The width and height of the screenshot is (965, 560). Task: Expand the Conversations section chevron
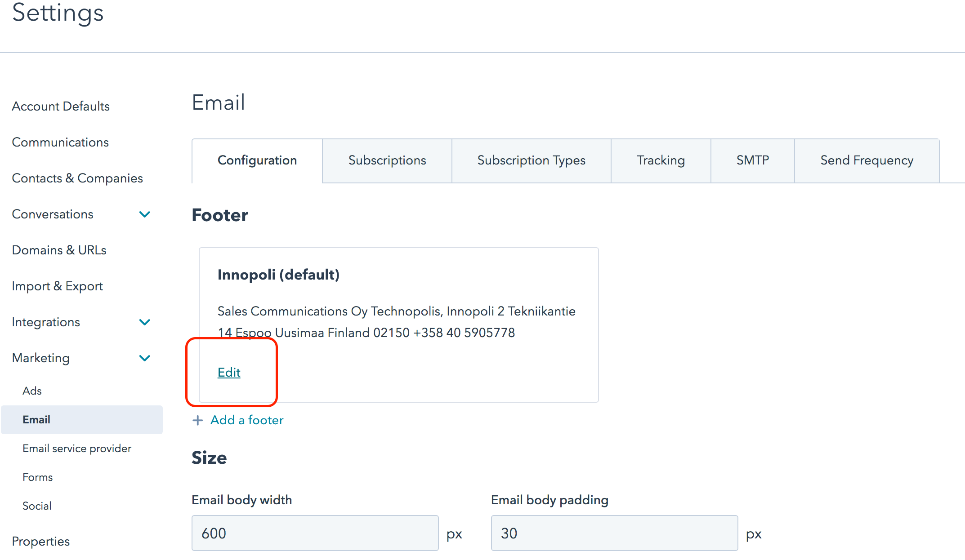click(145, 214)
